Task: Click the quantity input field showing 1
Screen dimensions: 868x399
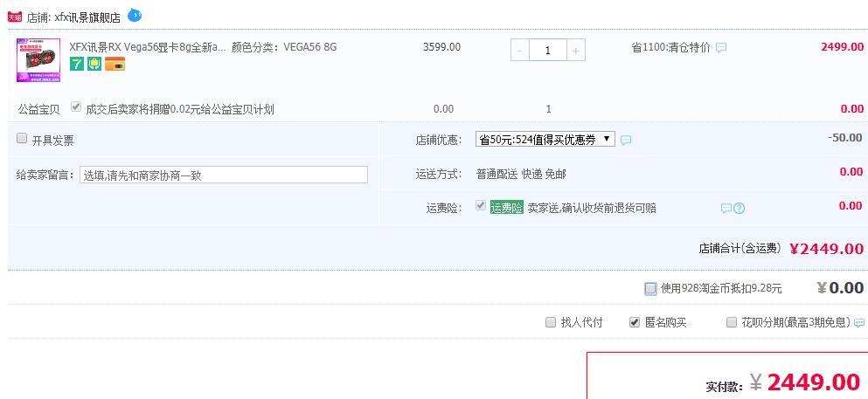Action: click(x=548, y=51)
